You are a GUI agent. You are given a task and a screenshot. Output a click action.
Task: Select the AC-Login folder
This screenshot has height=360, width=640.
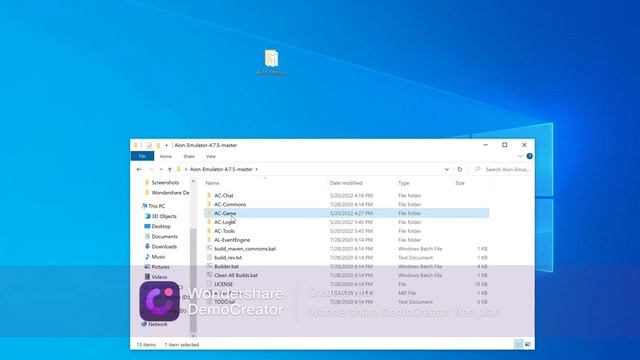[225, 222]
